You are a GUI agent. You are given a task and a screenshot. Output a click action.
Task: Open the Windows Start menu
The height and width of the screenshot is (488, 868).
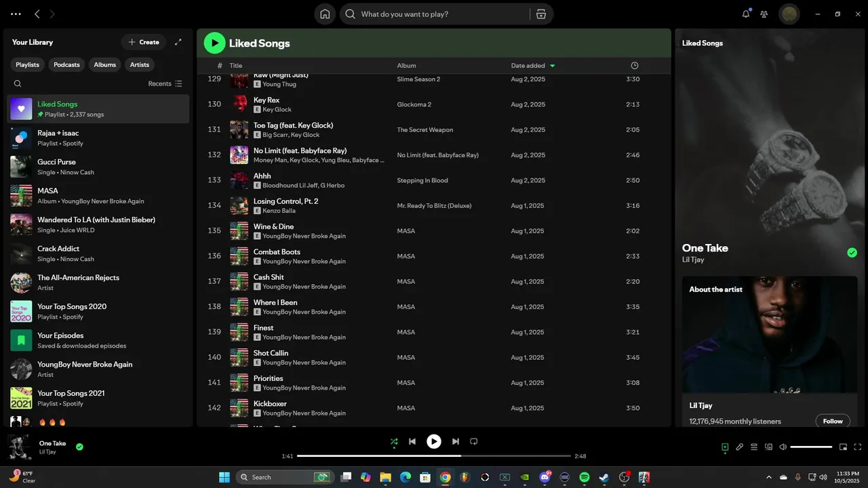click(224, 477)
